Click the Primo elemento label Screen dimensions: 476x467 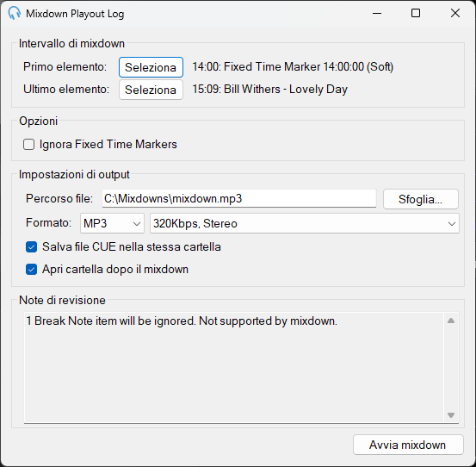pos(65,67)
